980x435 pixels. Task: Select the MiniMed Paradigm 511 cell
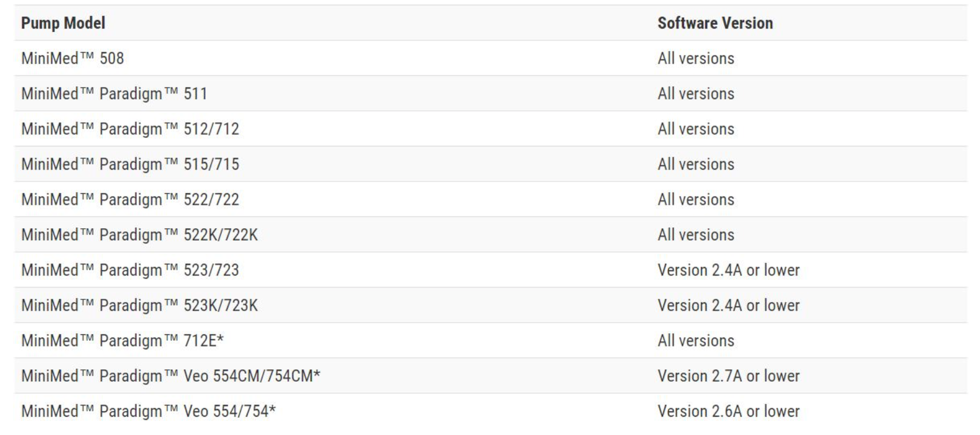114,94
